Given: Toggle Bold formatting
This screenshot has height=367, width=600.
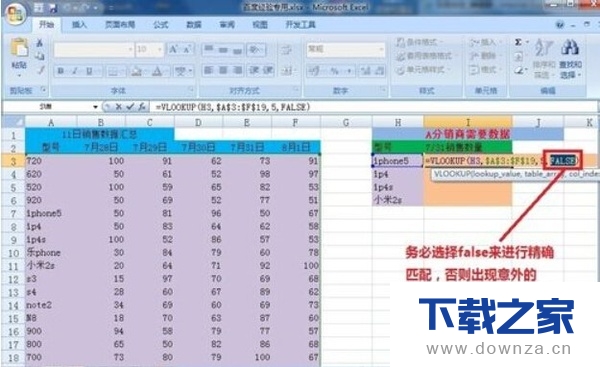Looking at the screenshot, I should pyautogui.click(x=60, y=71).
